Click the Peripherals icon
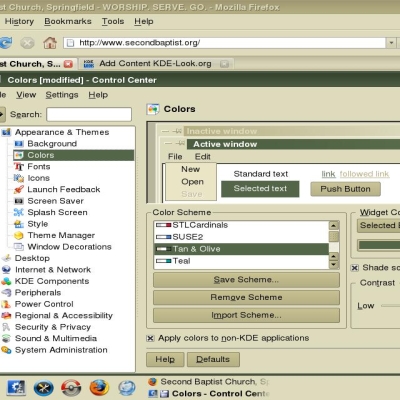The width and height of the screenshot is (400, 400). 6,293
